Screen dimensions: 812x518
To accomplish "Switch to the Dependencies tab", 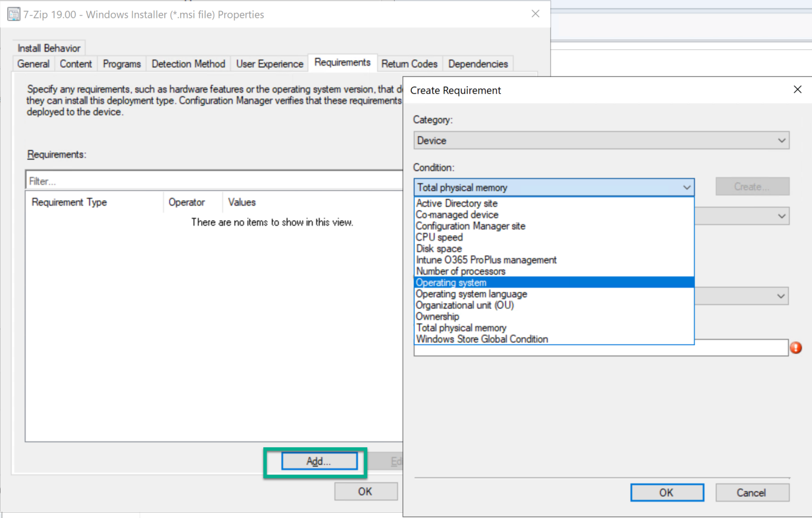I will click(x=478, y=63).
